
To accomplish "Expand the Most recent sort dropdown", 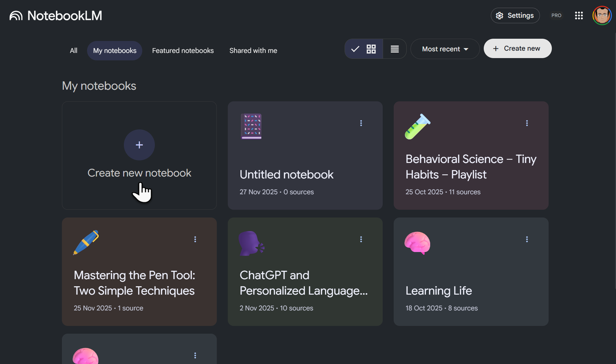I will 445,49.
